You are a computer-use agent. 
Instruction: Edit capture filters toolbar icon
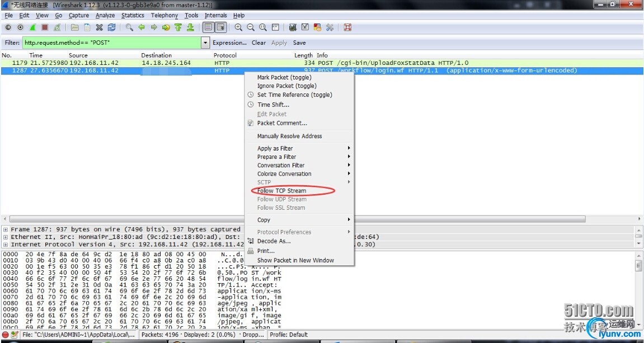click(x=293, y=27)
